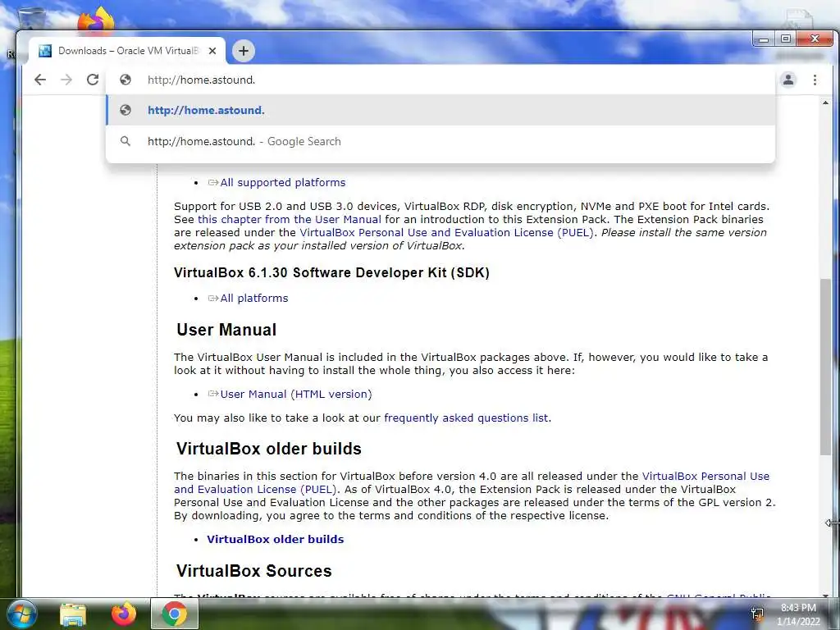Click the VirtualBox older builds section heading
The width and height of the screenshot is (840, 630).
pyautogui.click(x=269, y=449)
